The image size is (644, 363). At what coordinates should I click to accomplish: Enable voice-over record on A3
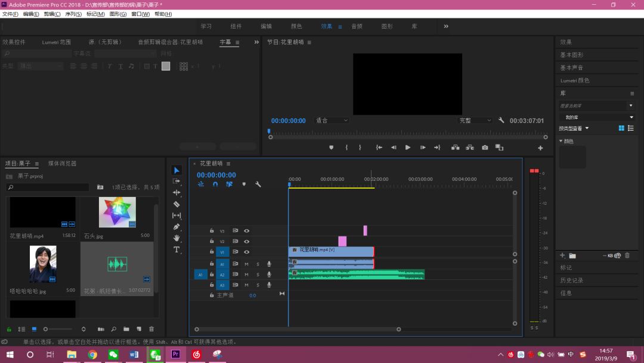pos(269,285)
